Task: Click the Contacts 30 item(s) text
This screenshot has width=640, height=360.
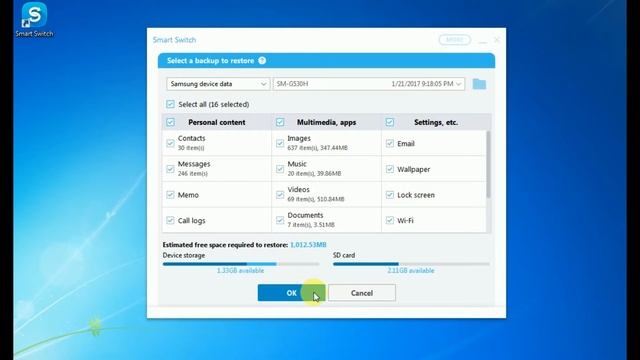Action: pos(191,148)
